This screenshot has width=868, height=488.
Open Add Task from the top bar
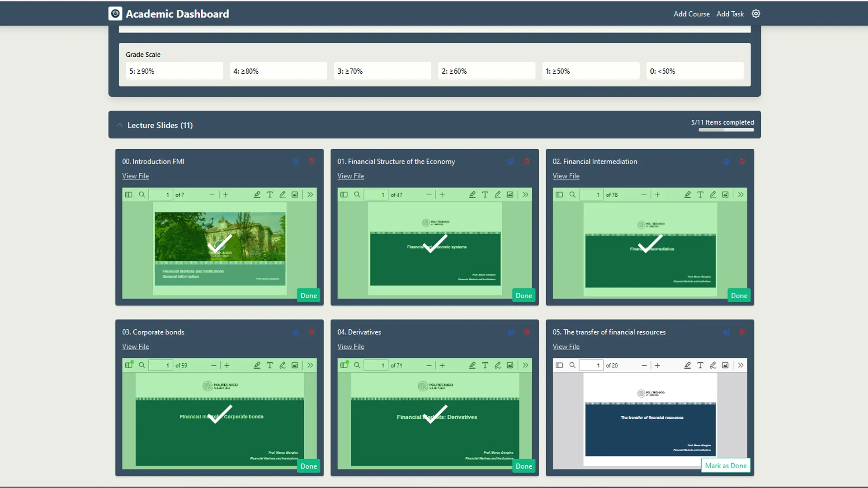click(x=730, y=14)
